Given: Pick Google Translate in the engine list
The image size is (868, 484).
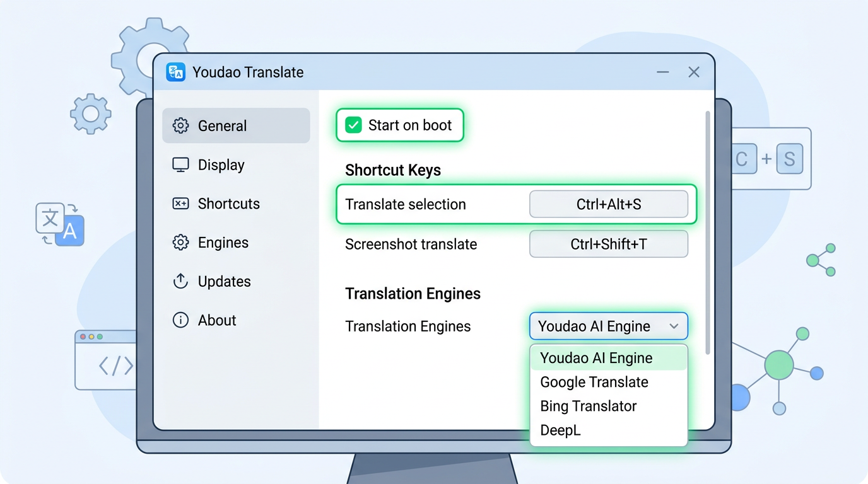Looking at the screenshot, I should pyautogui.click(x=609, y=382).
